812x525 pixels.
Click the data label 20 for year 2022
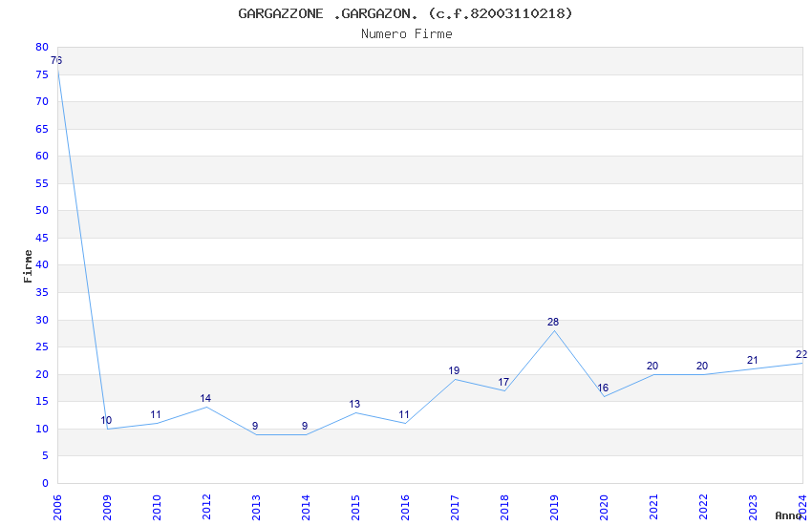tap(702, 367)
